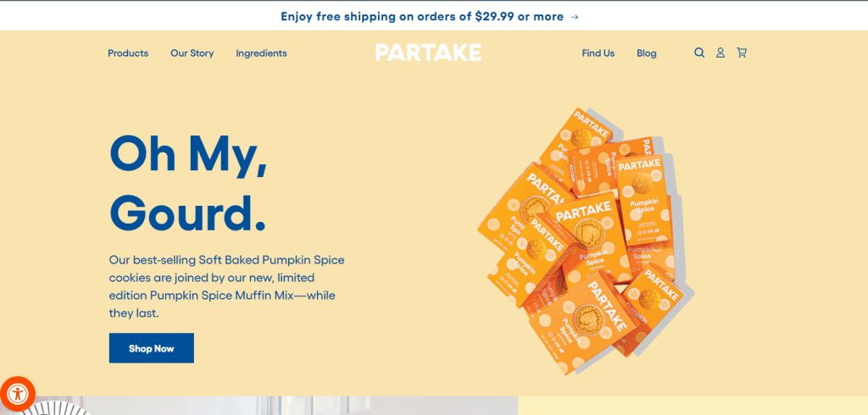Click the Pumpkin Spice description paragraph
The width and height of the screenshot is (868, 415).
pos(227,286)
